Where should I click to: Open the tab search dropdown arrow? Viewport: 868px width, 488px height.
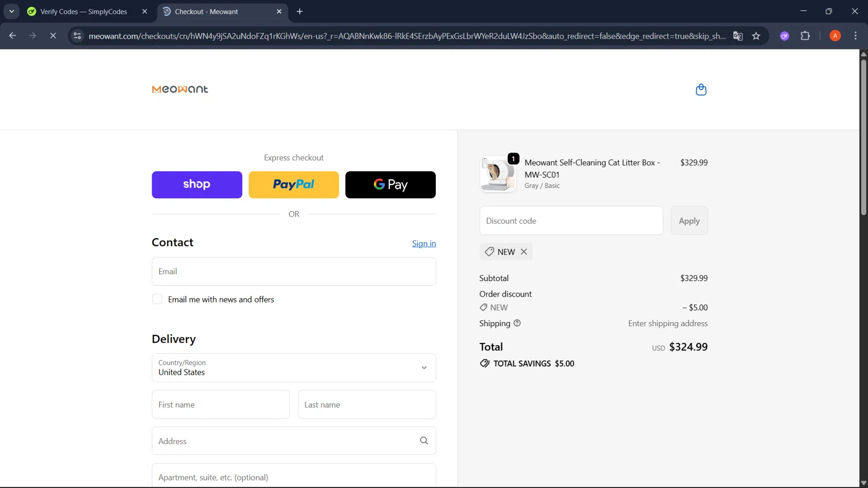click(x=12, y=12)
